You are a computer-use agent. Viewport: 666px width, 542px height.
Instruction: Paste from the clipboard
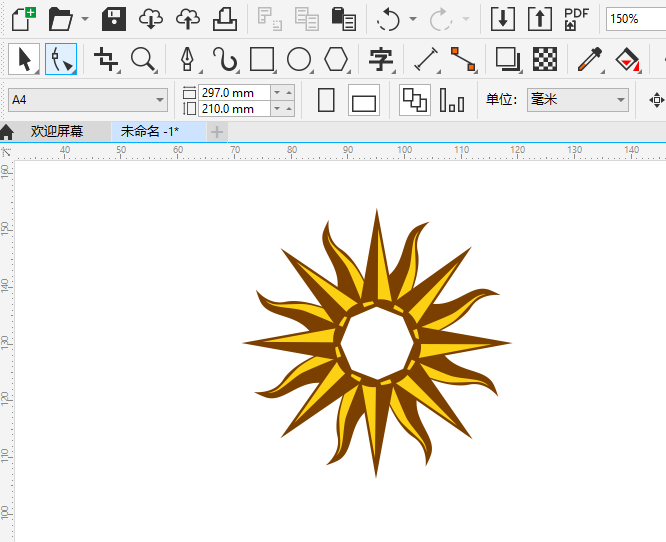point(344,19)
